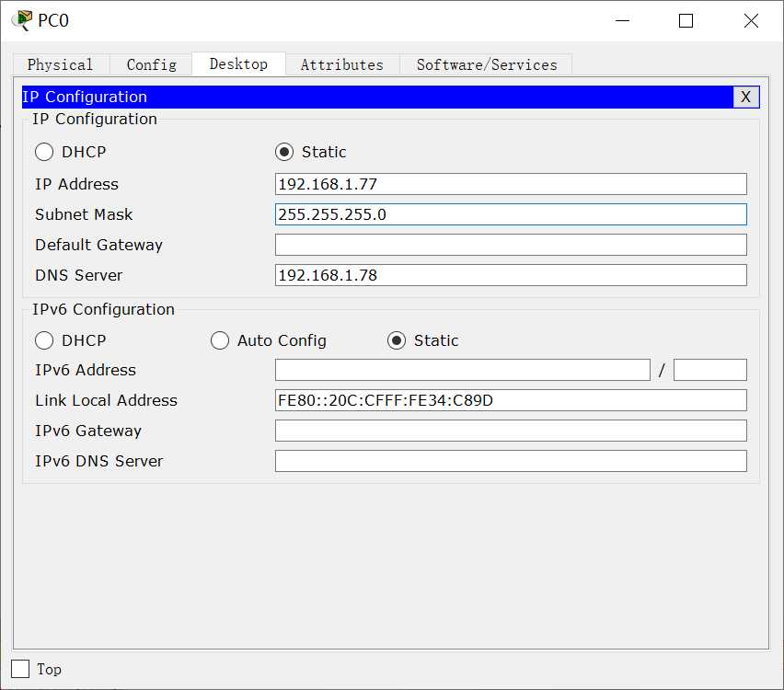Maximize the PC0 window

(x=686, y=20)
